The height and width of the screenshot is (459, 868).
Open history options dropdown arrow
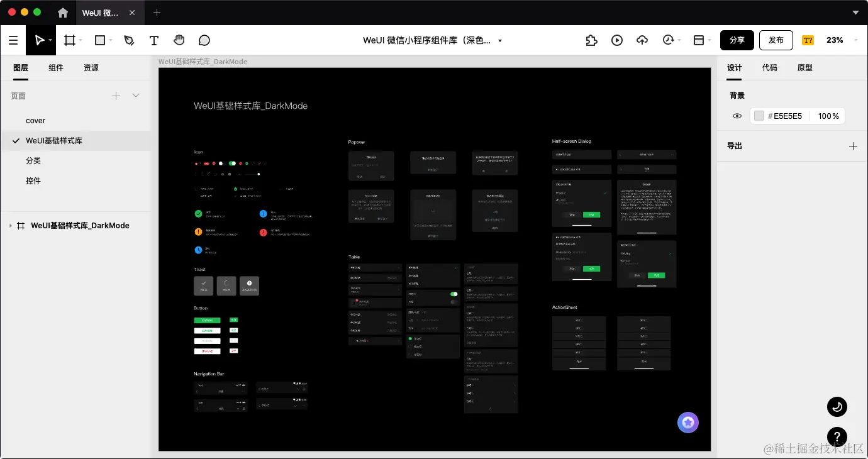pos(679,40)
